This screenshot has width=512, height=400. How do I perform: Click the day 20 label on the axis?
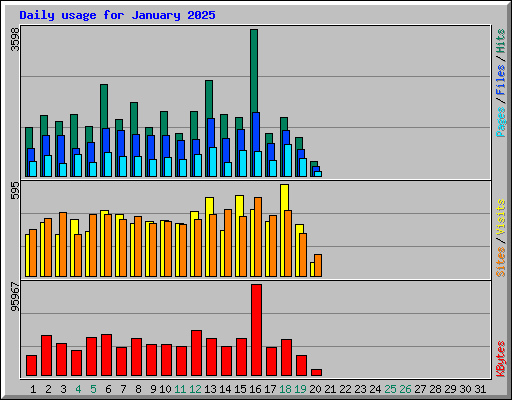tap(315, 389)
